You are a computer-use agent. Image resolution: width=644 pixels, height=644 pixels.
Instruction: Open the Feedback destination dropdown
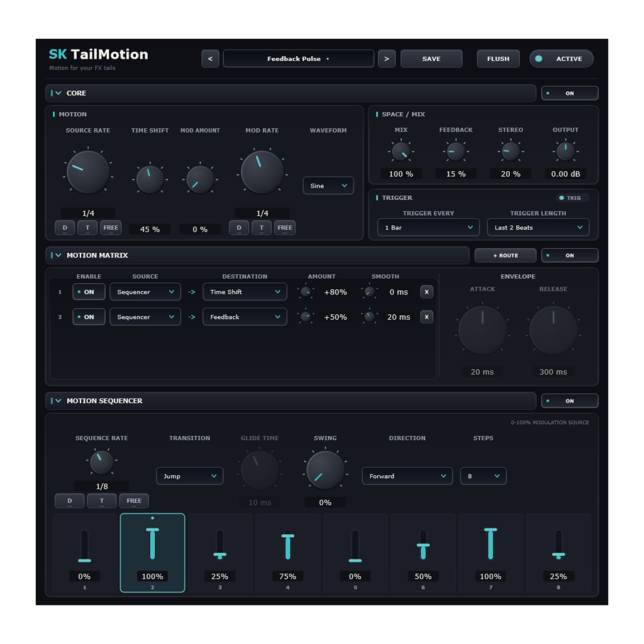click(245, 317)
